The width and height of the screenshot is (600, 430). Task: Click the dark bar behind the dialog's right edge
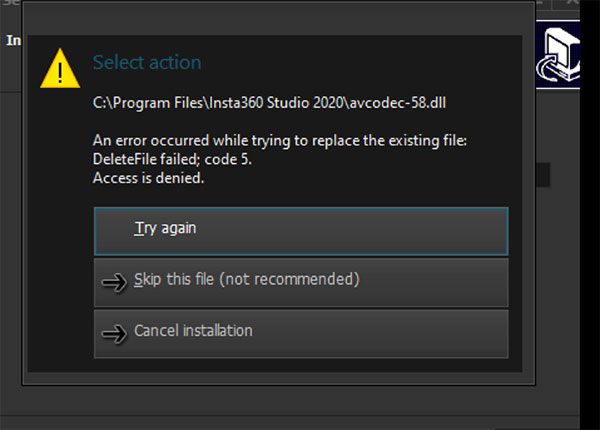tap(543, 176)
